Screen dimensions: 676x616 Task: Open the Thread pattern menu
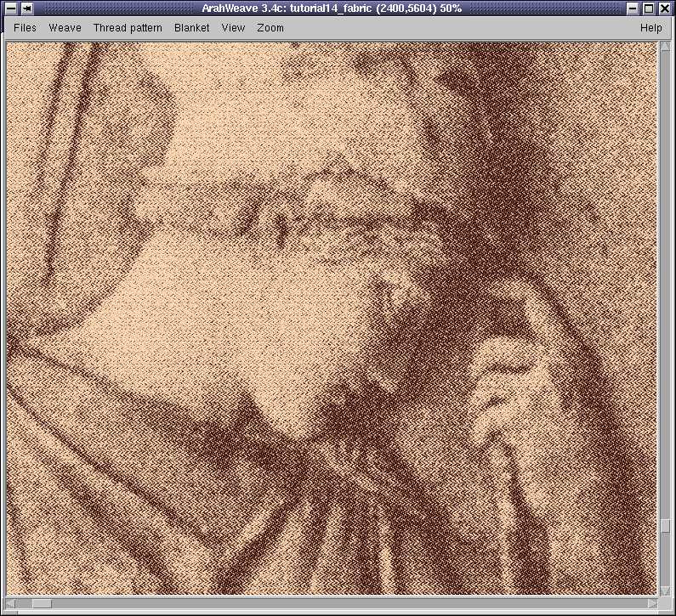coord(128,28)
